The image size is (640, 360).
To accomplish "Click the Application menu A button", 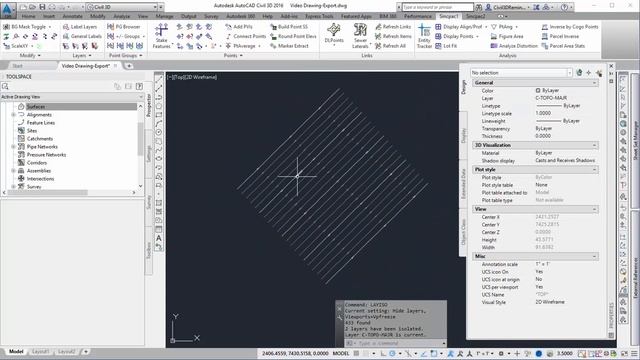I will [x=7, y=9].
